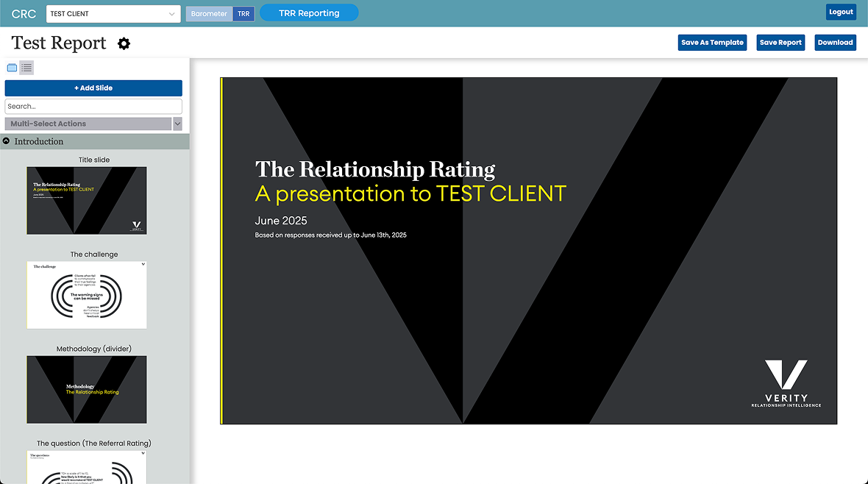
Task: Click 'A presentation to TEST CLIENT' text
Action: click(x=410, y=194)
